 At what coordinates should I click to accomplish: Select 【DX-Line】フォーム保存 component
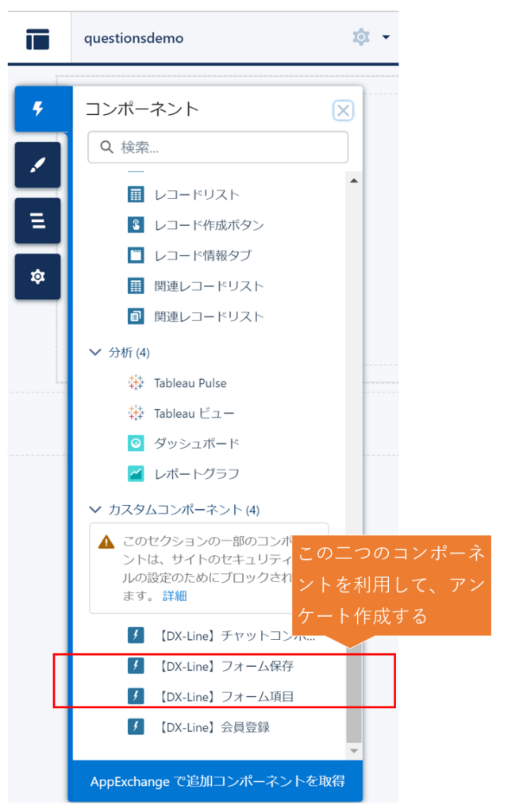225,666
